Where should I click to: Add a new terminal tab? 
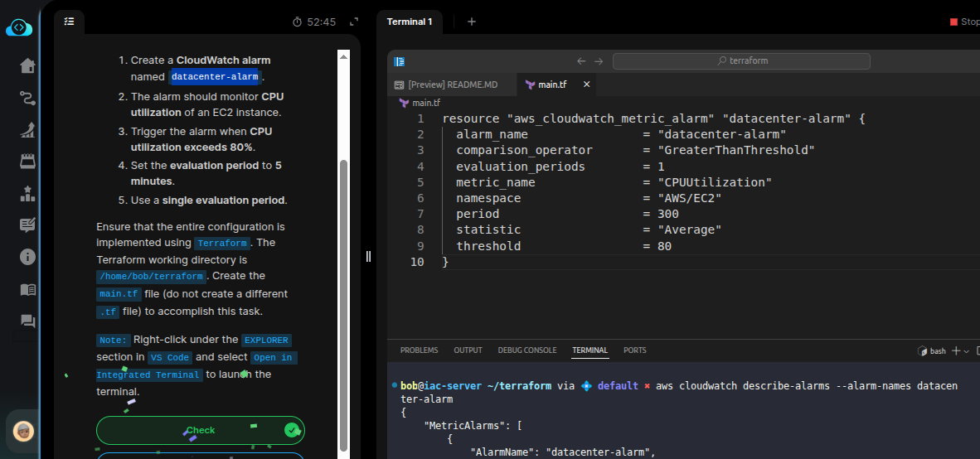tap(472, 22)
